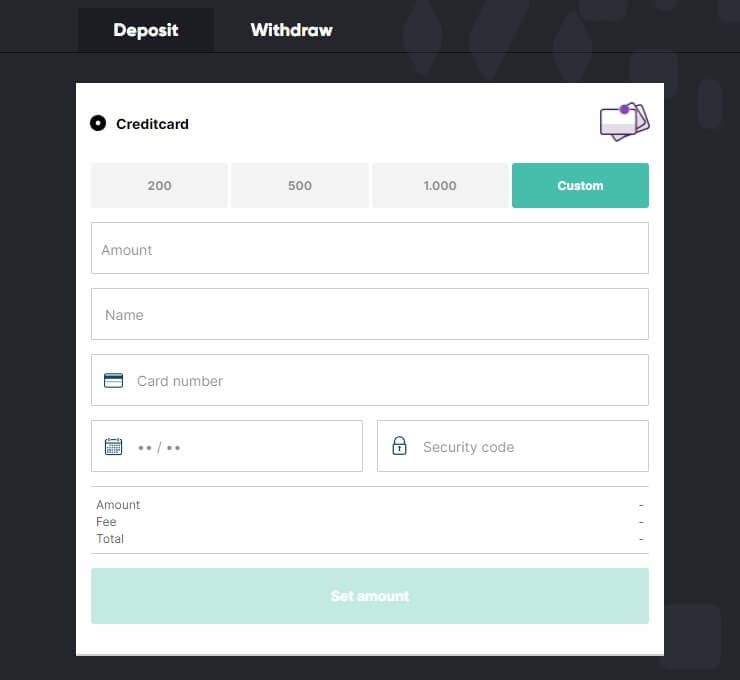Image resolution: width=740 pixels, height=680 pixels.
Task: Click the credit card icon in Card number field
Action: [x=113, y=380]
